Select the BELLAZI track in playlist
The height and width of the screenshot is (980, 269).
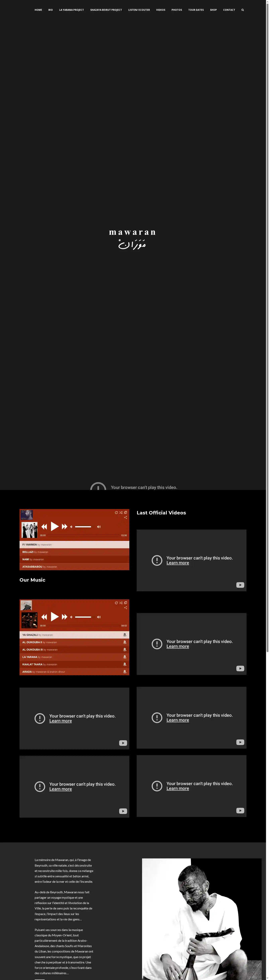click(28, 552)
